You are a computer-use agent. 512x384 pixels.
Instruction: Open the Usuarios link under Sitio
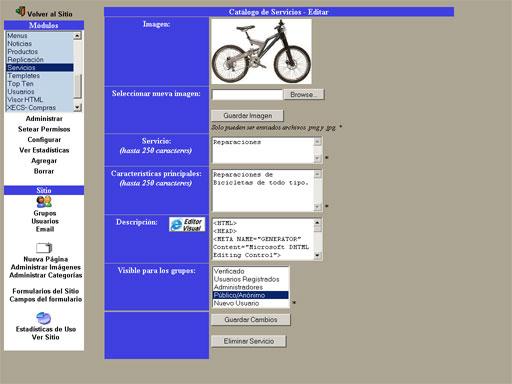pos(45,221)
